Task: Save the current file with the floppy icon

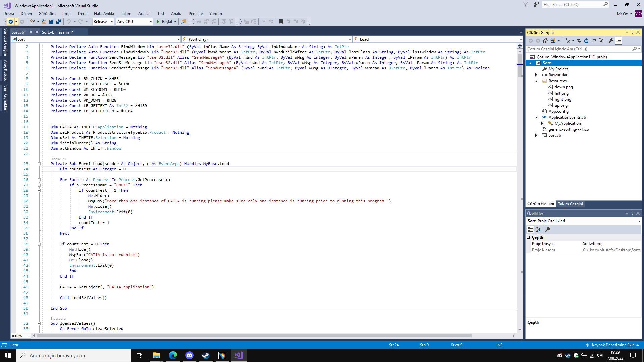Action: (x=51, y=22)
